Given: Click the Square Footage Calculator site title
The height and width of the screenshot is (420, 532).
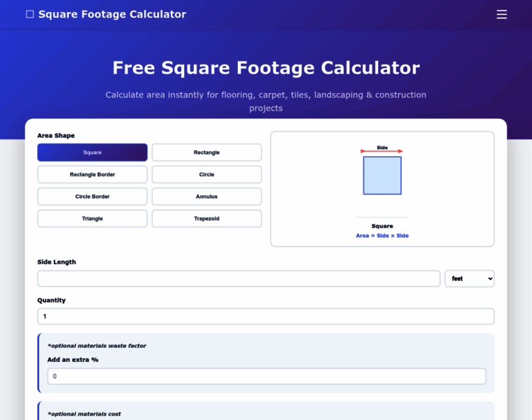Looking at the screenshot, I should (112, 14).
